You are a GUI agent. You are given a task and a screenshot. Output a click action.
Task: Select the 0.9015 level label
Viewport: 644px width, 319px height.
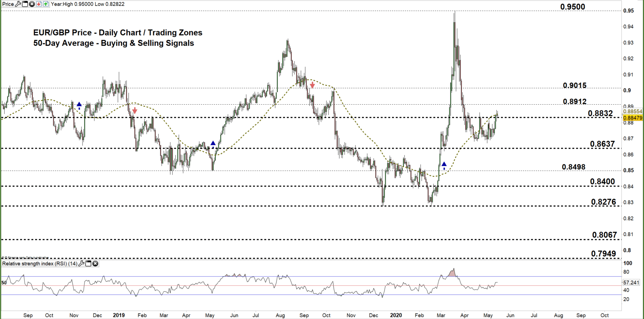coord(575,86)
